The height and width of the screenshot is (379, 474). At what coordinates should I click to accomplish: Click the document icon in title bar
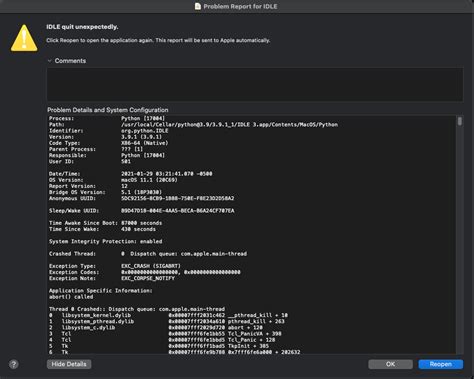pyautogui.click(x=198, y=6)
